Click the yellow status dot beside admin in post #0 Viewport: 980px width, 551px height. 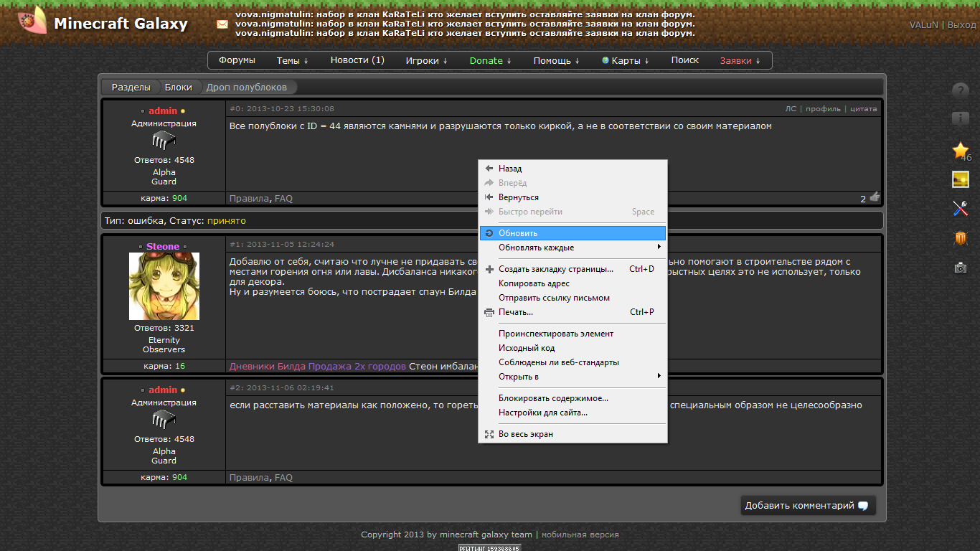183,111
